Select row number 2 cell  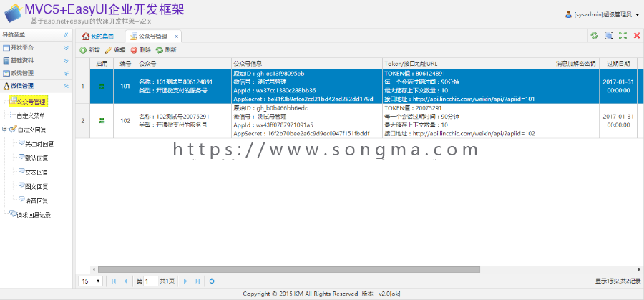click(x=82, y=121)
